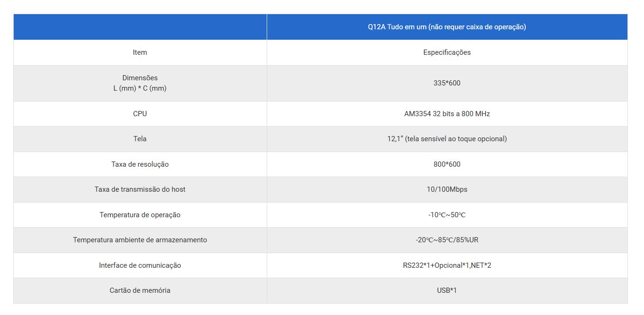Click the USB*1 memory card value
Screen dimensions: 644x315
(x=447, y=290)
